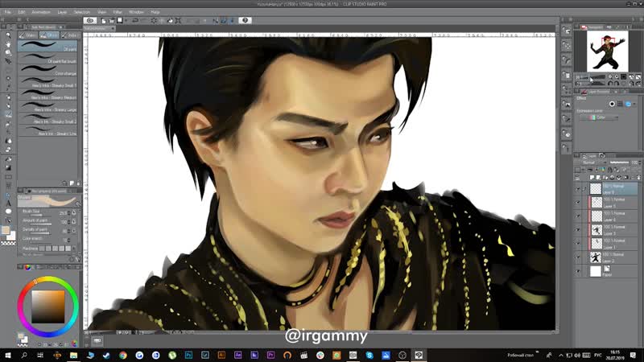644x362 pixels.
Task: Rotate the Navigator view left
Action: [610, 84]
